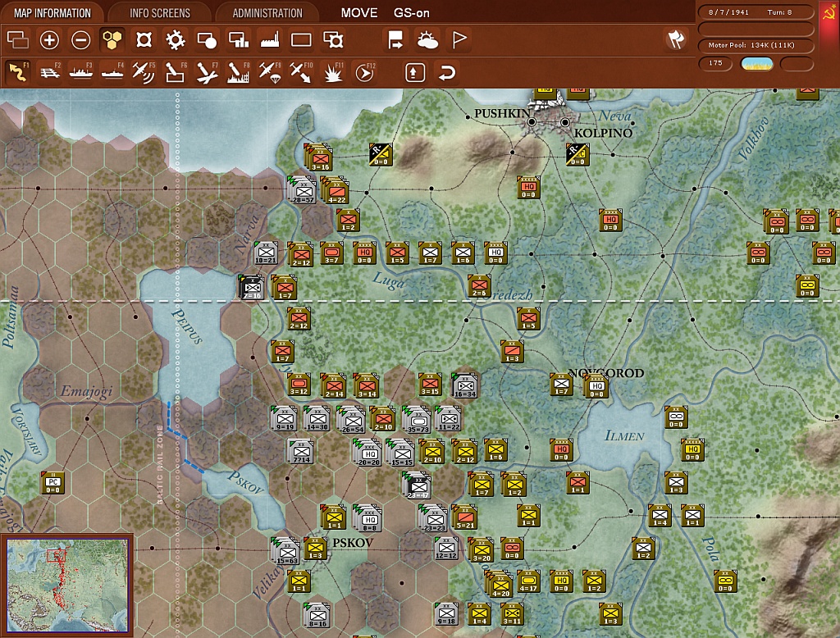Toggle the gear-shaped map overlay icon
This screenshot has width=840, height=638.
[x=176, y=40]
